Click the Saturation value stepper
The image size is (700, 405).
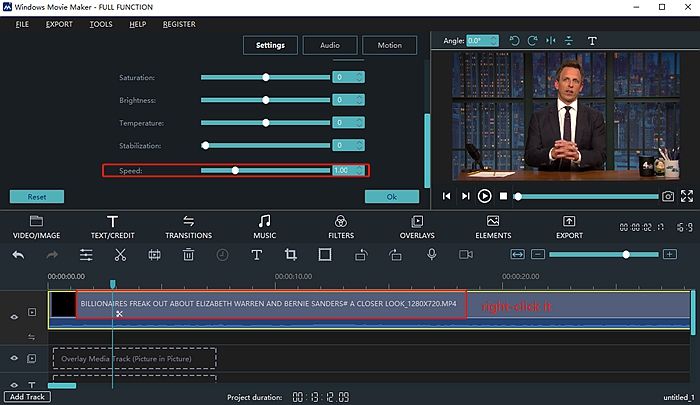pyautogui.click(x=359, y=77)
